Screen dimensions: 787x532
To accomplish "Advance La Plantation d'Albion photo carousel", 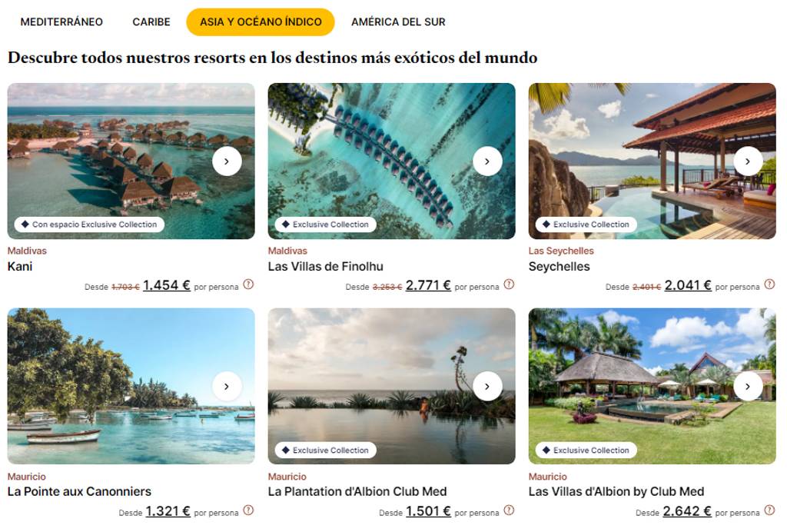I will [487, 387].
